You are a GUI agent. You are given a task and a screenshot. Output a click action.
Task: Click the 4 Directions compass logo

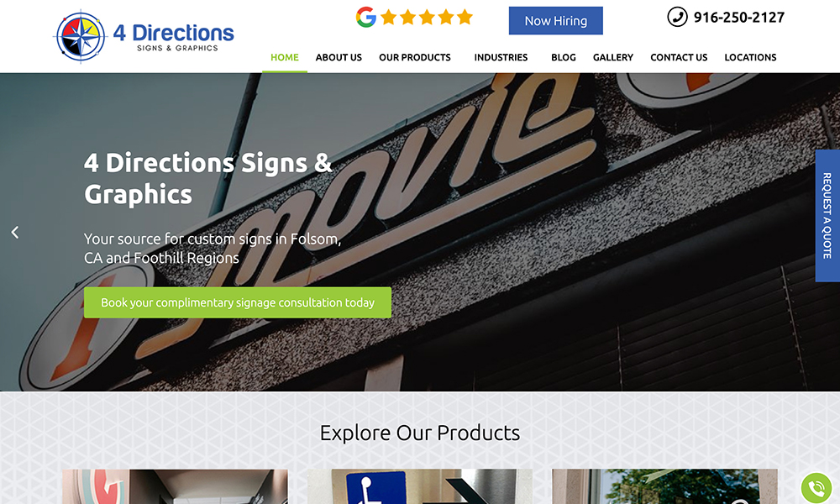tap(81, 37)
